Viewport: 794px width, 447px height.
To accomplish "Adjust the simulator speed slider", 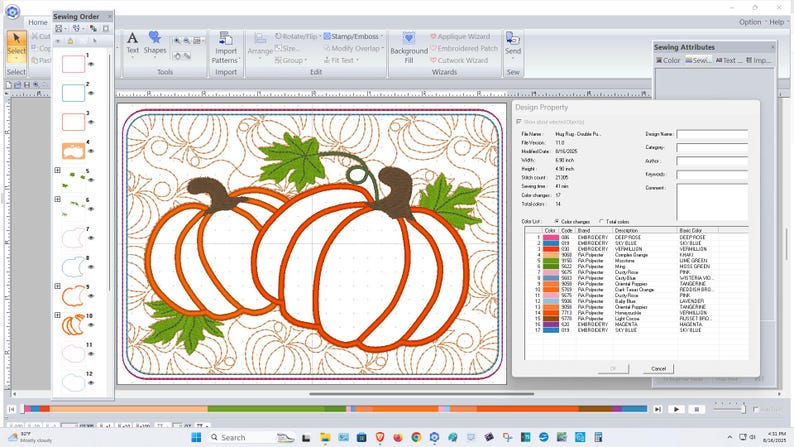I will coord(743,408).
